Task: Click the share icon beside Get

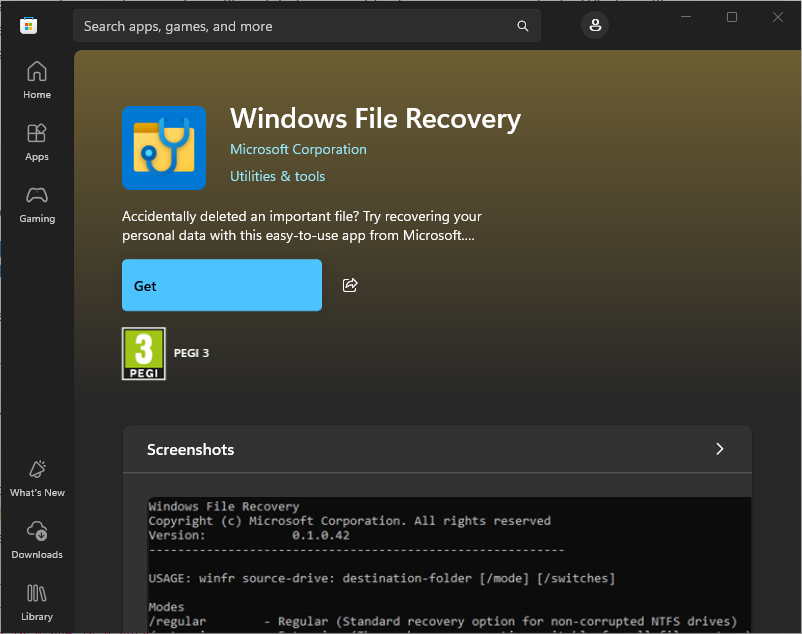Action: tap(350, 285)
